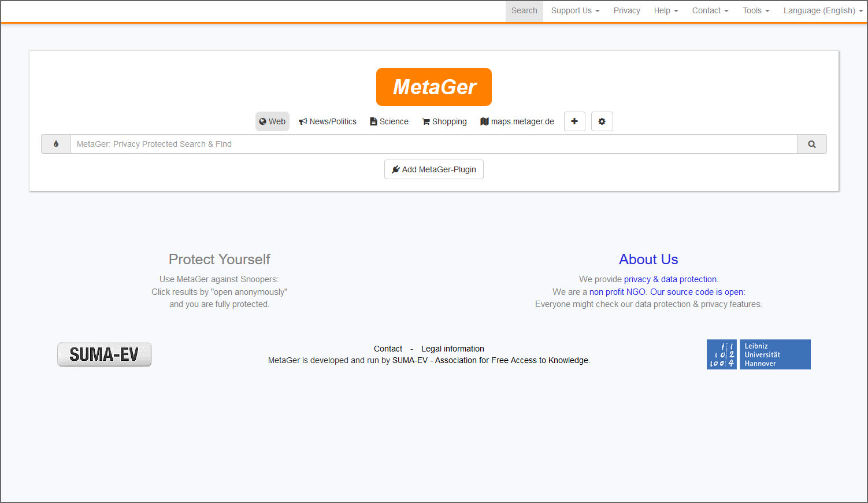This screenshot has height=503, width=868.
Task: Follow the SUMA-EV Association for Free Access link
Action: point(490,360)
